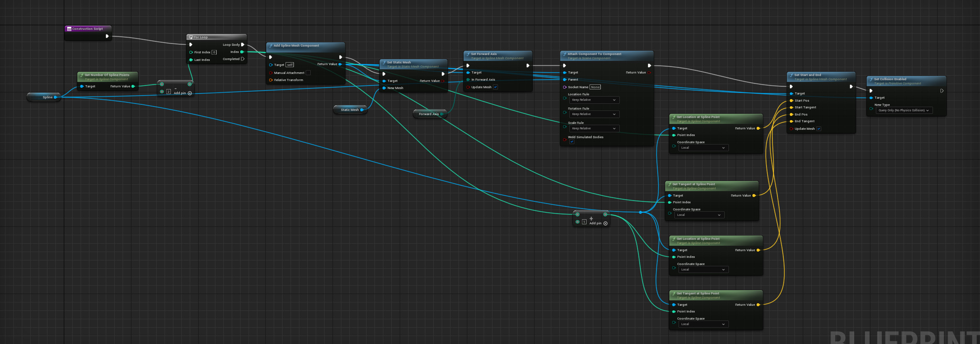The height and width of the screenshot is (344, 980).
Task: Open the New Type Query Only dropdown
Action: click(904, 110)
